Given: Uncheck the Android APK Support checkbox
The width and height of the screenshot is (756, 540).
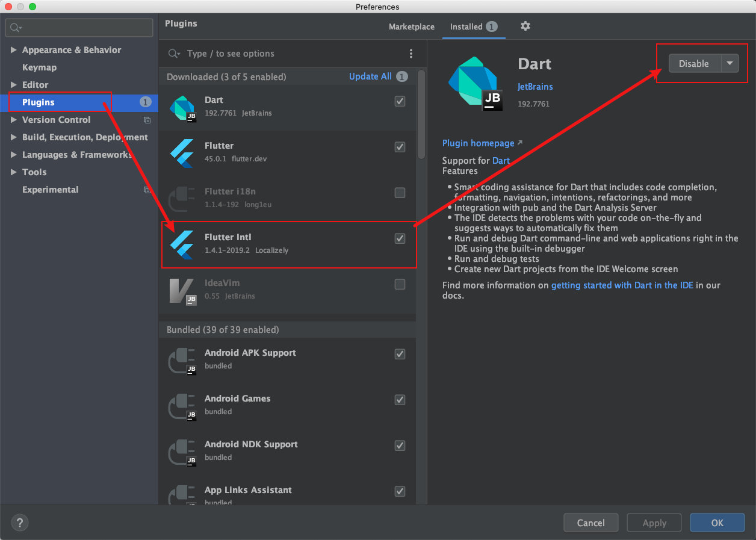Looking at the screenshot, I should tap(400, 354).
